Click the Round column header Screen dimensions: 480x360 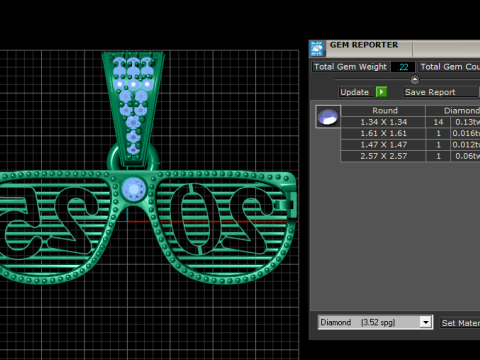pyautogui.click(x=383, y=111)
